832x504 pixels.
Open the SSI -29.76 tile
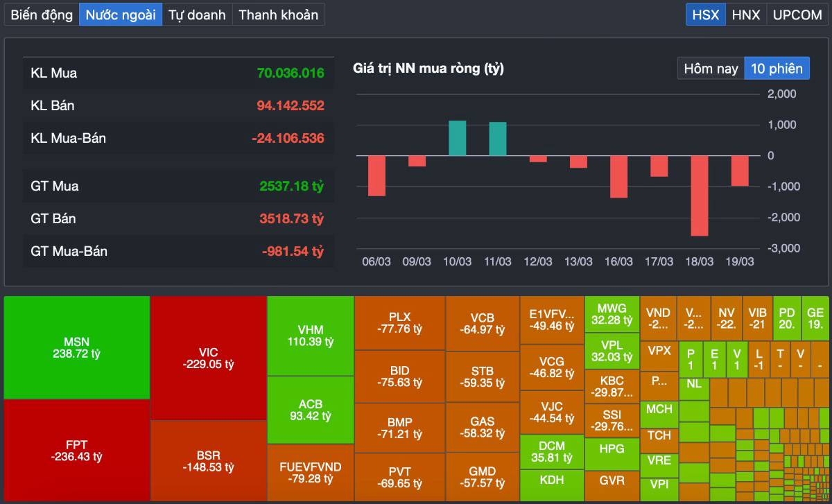612,420
